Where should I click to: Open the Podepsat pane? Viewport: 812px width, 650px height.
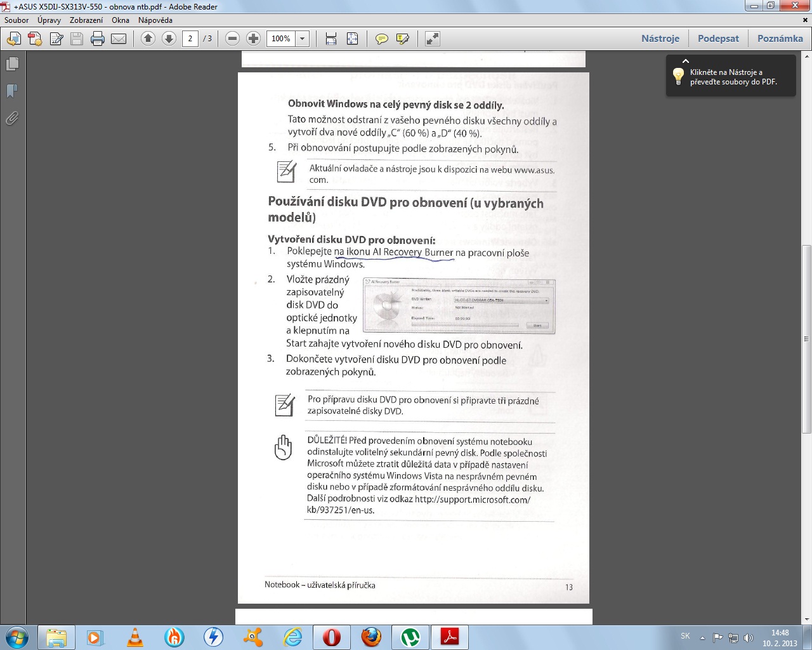718,39
